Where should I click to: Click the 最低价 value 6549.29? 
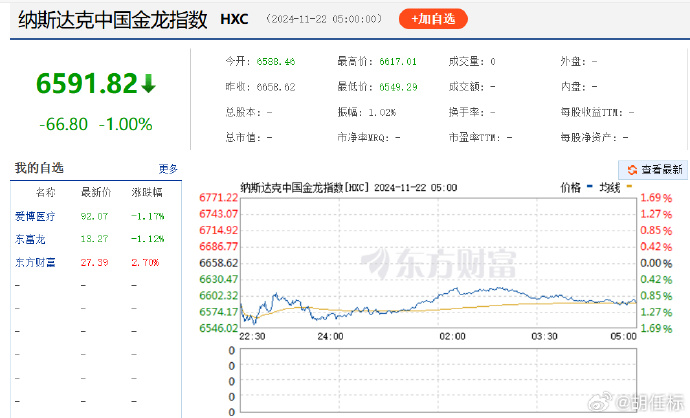click(398, 87)
